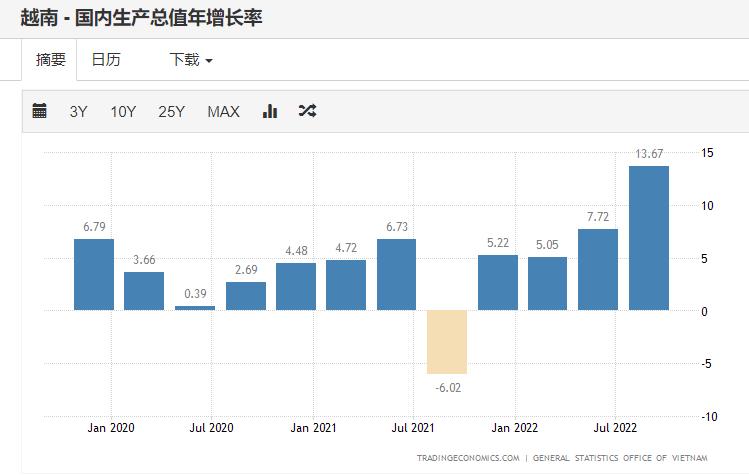Switch to the 摘要 tab
The height and width of the screenshot is (476, 749).
click(x=50, y=60)
